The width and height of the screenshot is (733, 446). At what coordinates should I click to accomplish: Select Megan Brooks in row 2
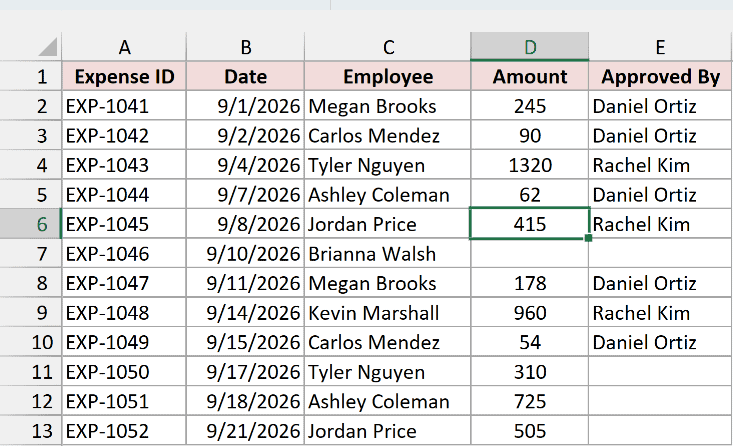click(x=388, y=106)
